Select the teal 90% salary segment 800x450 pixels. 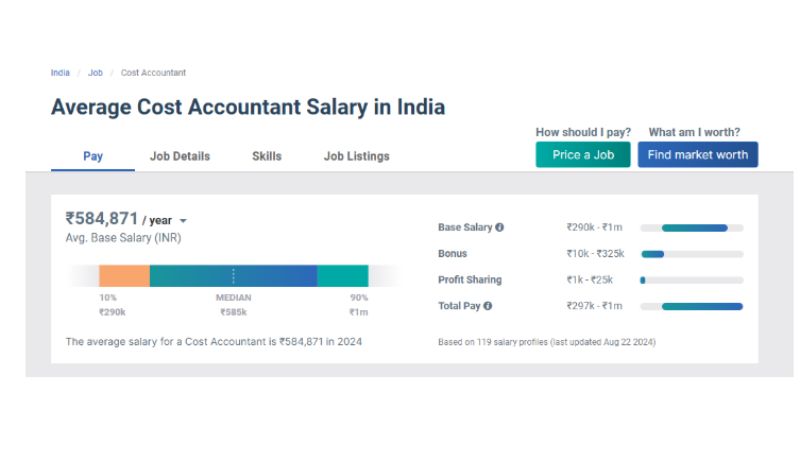(x=343, y=276)
